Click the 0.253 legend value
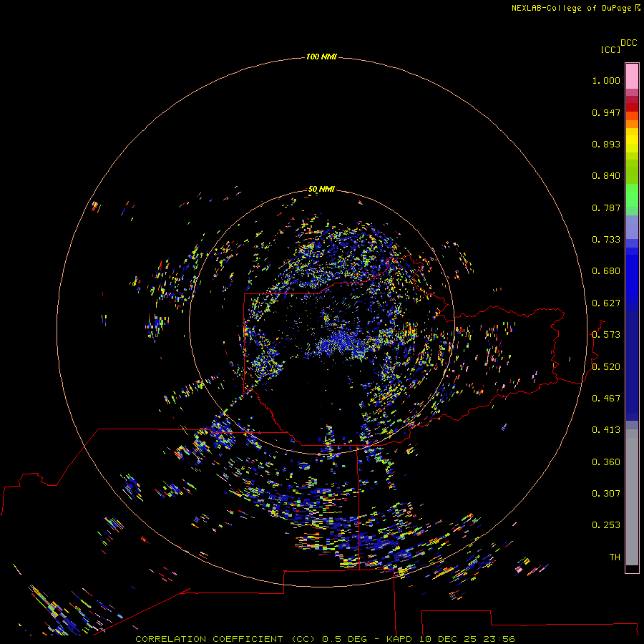Viewport: 644px width, 644px height. 606,525
